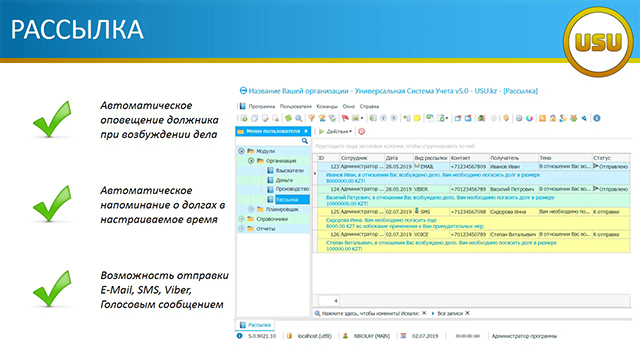Click the padlock icon in toolbar

(553, 118)
